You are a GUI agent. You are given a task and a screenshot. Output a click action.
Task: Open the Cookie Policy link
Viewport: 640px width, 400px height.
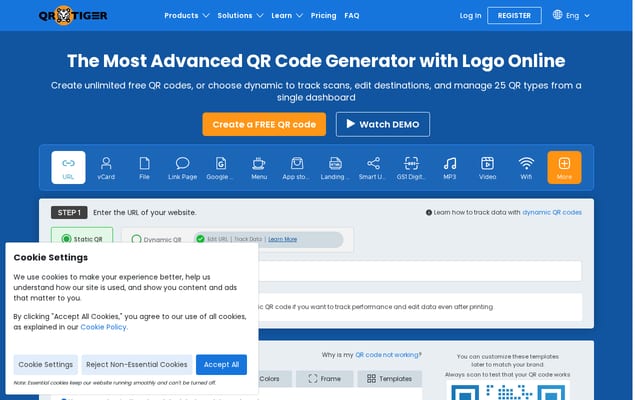[x=104, y=327]
